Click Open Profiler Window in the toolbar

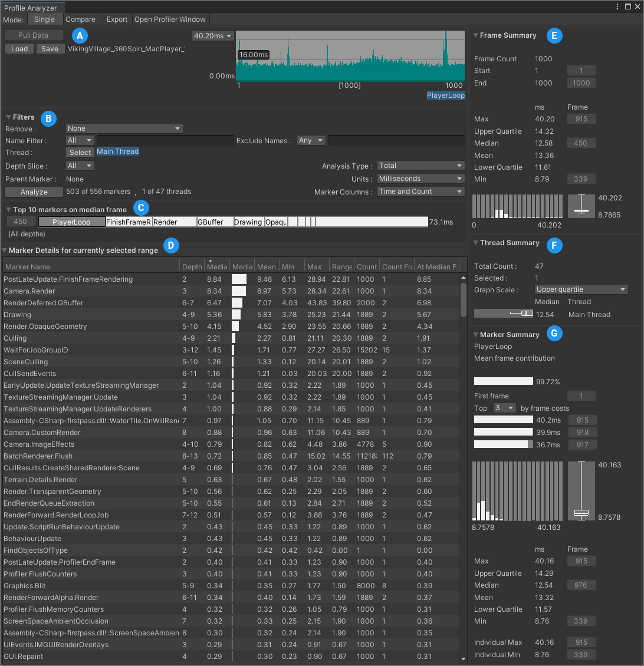click(x=170, y=19)
